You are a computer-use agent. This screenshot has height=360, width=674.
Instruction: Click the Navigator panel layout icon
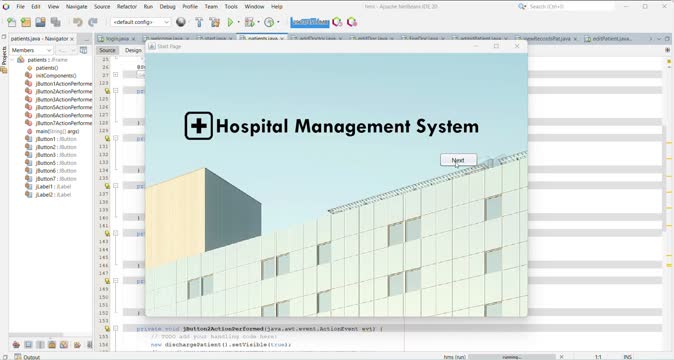[84, 50]
